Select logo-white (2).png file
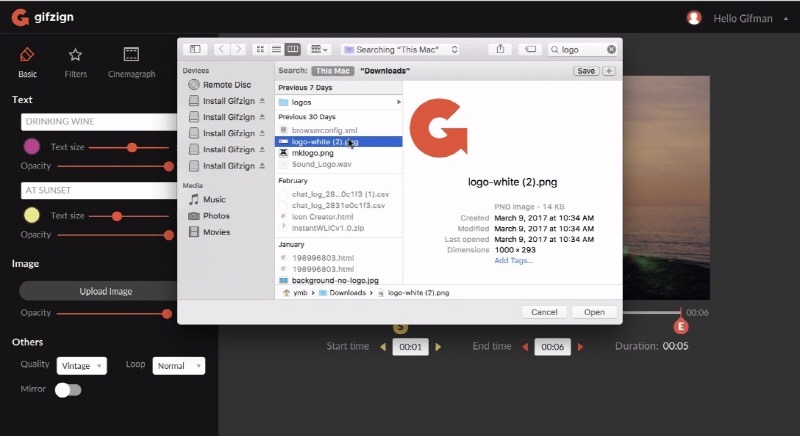The width and height of the screenshot is (800, 436). click(x=339, y=141)
